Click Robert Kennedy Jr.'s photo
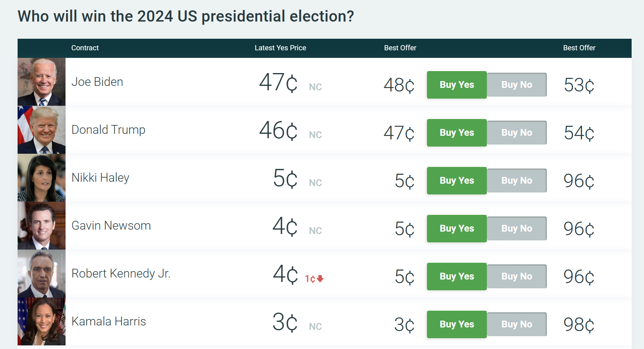The image size is (644, 349). click(x=42, y=274)
